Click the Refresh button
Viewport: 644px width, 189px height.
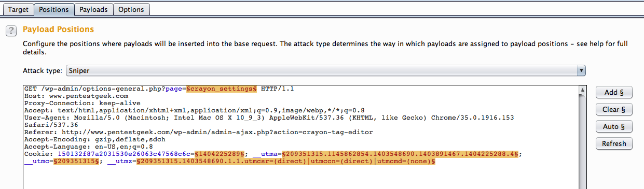(614, 143)
